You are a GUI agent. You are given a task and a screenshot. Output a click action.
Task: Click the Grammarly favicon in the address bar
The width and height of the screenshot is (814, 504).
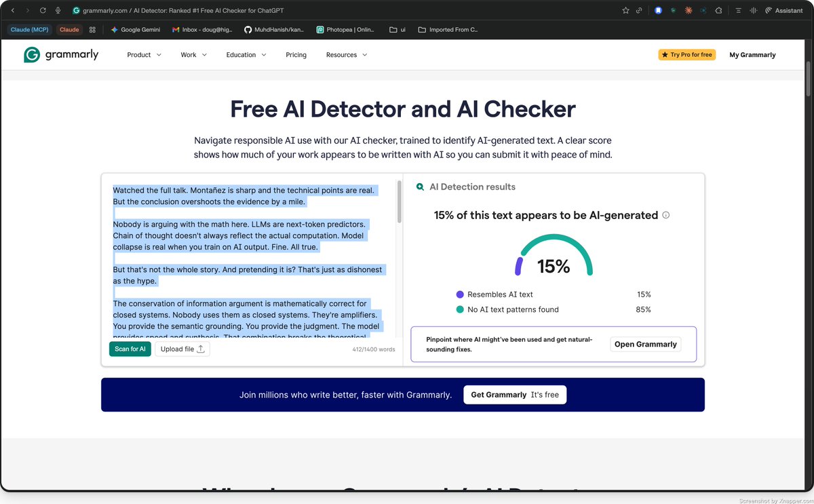pyautogui.click(x=76, y=10)
